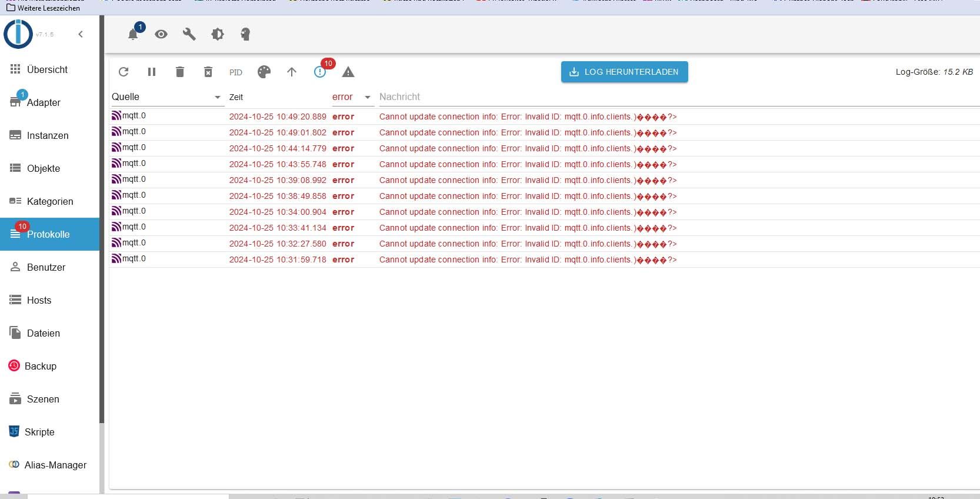980x499 pixels.
Task: Click the Hosts storage icon
Action: coord(15,300)
